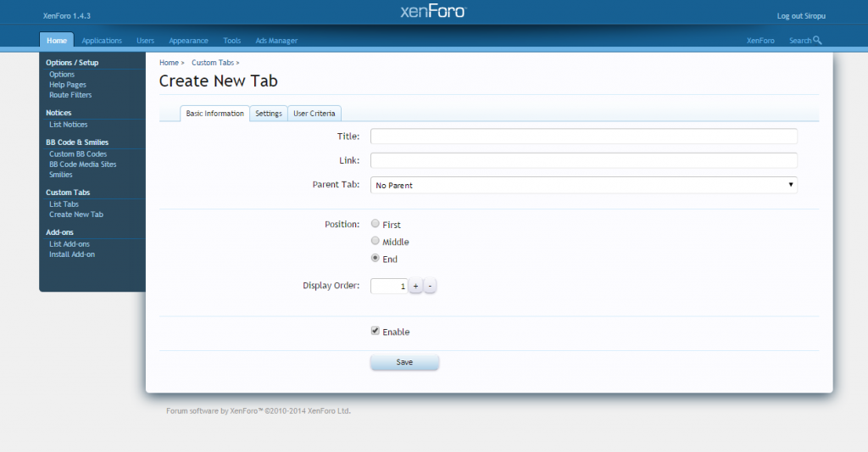Click the search magnifier icon
Image resolution: width=868 pixels, height=452 pixels.
click(x=817, y=40)
